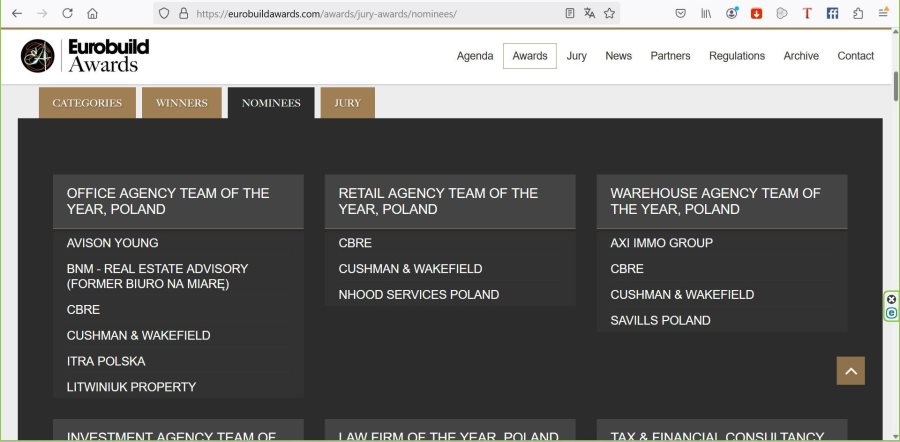Open the Agenda navigation link

click(475, 56)
